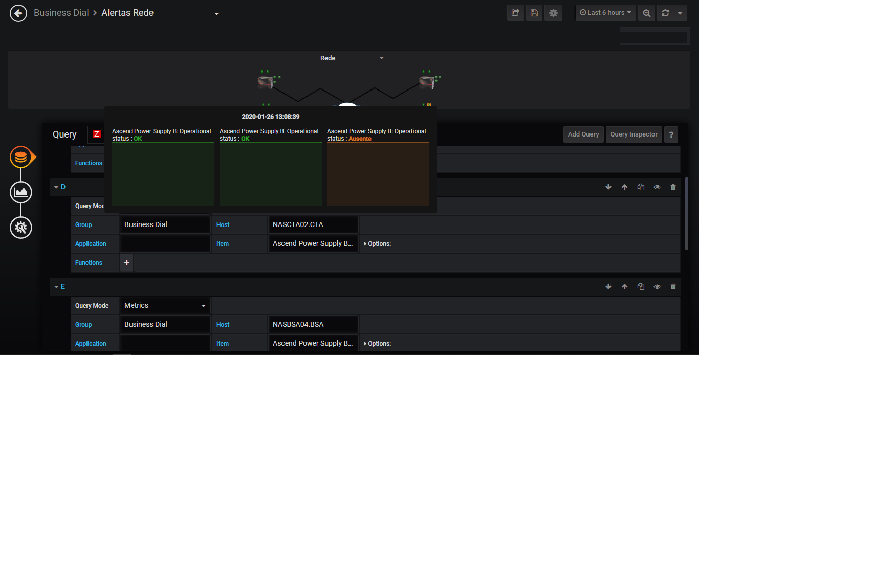Expand Options in query D
Image resolution: width=872 pixels, height=588 pixels.
coord(378,244)
